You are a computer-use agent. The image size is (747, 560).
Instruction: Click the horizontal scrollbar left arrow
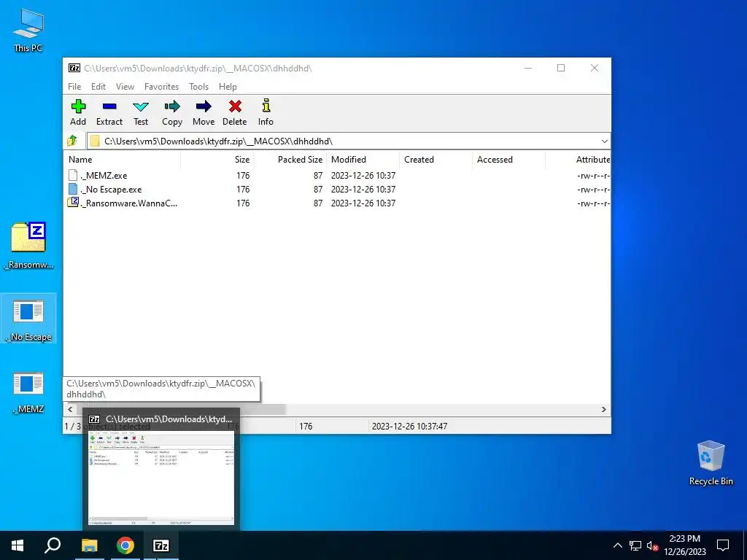71,410
